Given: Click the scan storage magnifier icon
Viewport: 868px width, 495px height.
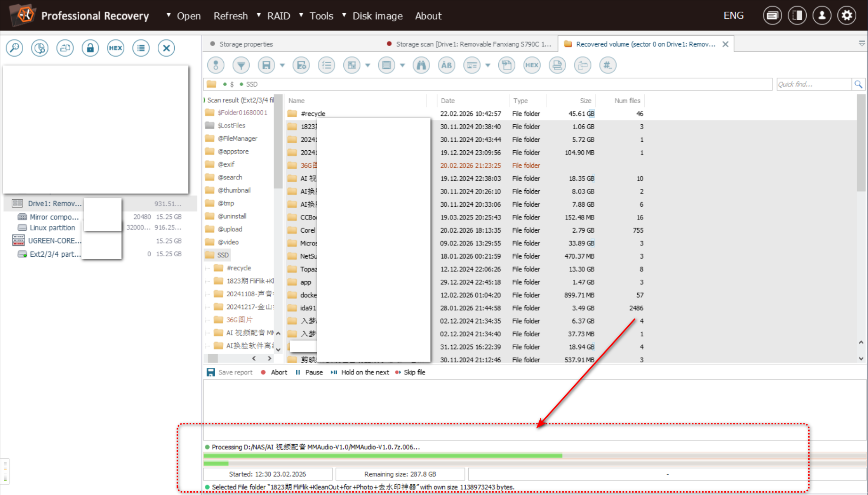Looking at the screenshot, I should (15, 48).
